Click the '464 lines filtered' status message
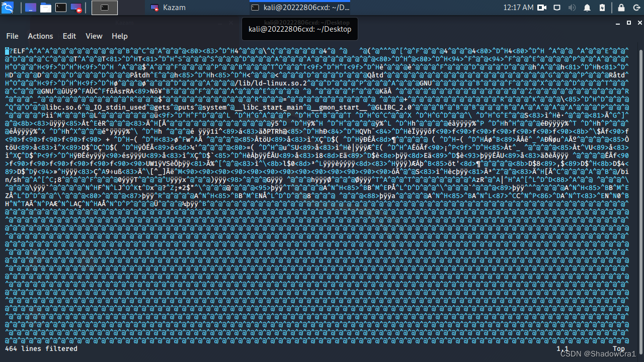Viewport: 644px width, 362px height. point(41,348)
